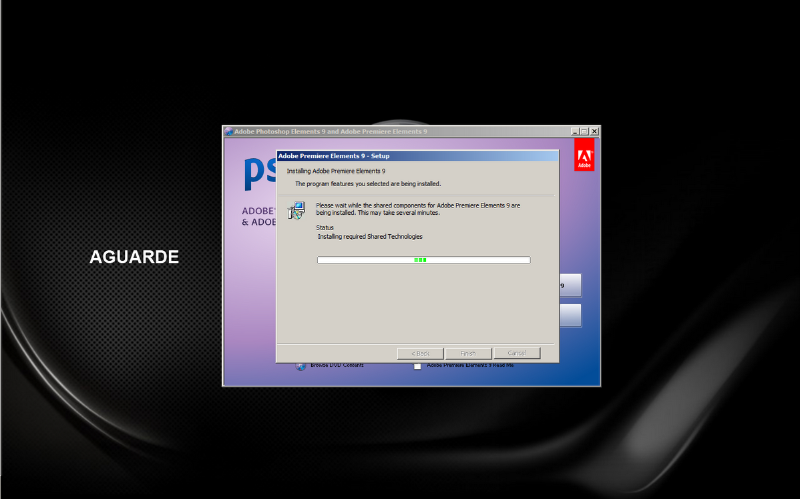Click the Cancel button in Setup dialog
Image resolution: width=800 pixels, height=499 pixels.
[x=517, y=353]
